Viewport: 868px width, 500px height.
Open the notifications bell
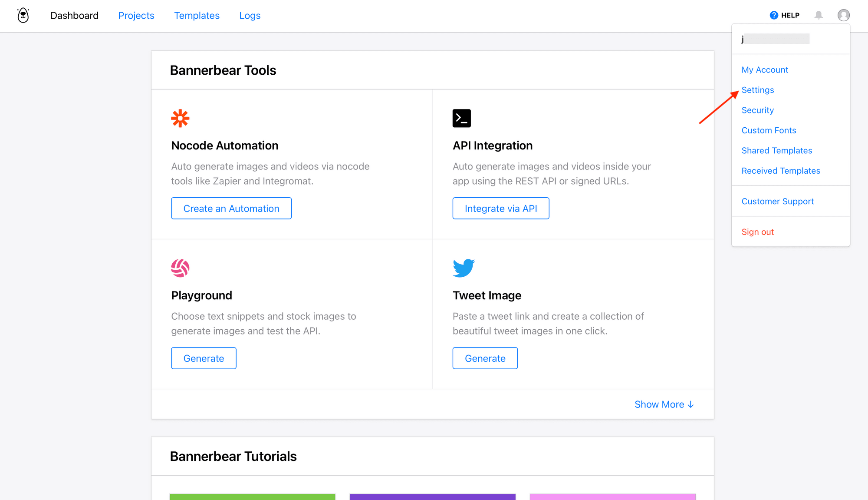[x=819, y=15]
